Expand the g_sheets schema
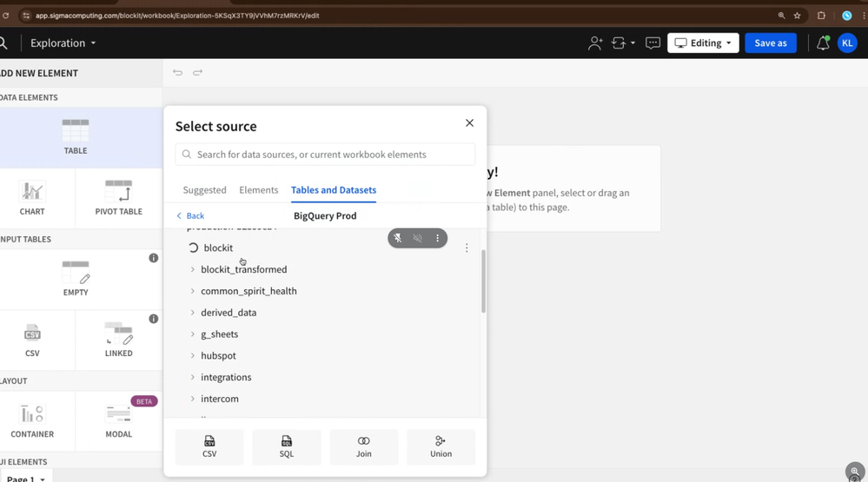 [x=193, y=334]
